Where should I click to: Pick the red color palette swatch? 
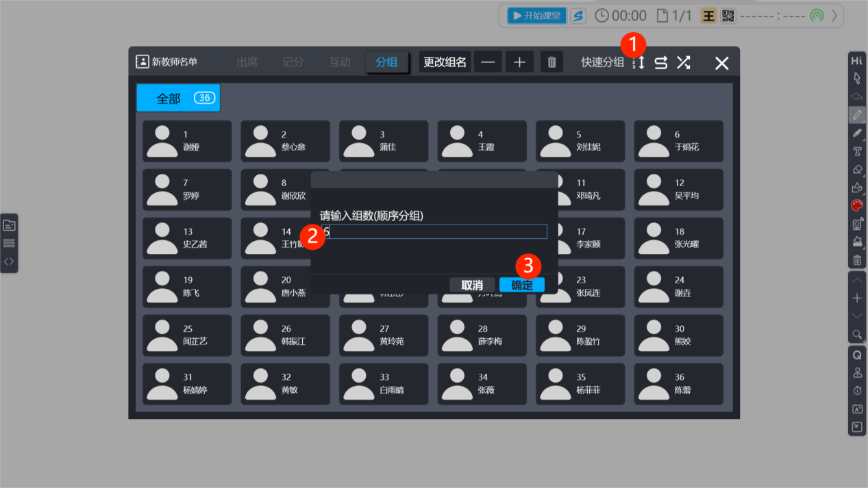(857, 206)
